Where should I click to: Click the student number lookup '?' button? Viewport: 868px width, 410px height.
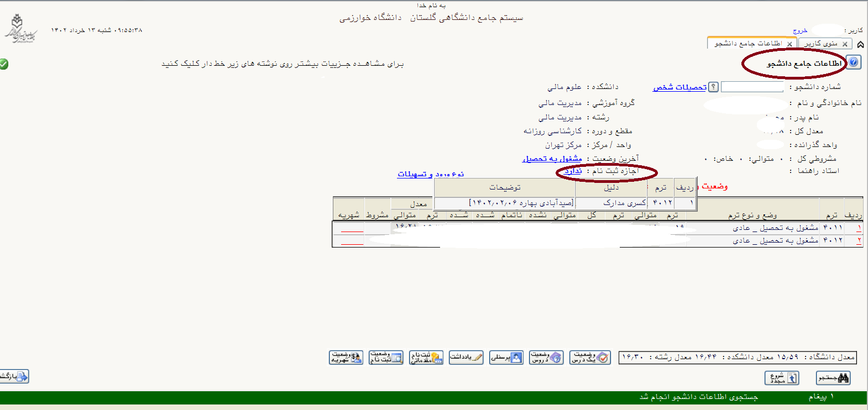tap(714, 87)
